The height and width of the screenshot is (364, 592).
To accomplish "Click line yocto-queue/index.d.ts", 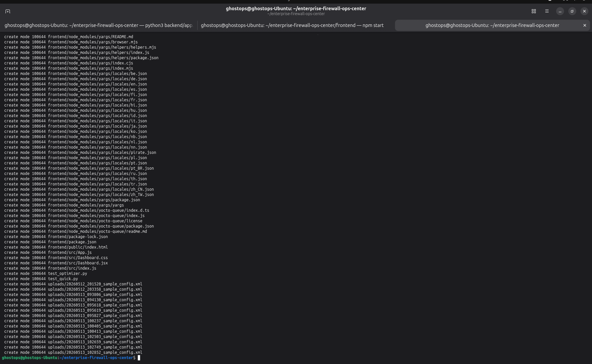I will tap(77, 210).
